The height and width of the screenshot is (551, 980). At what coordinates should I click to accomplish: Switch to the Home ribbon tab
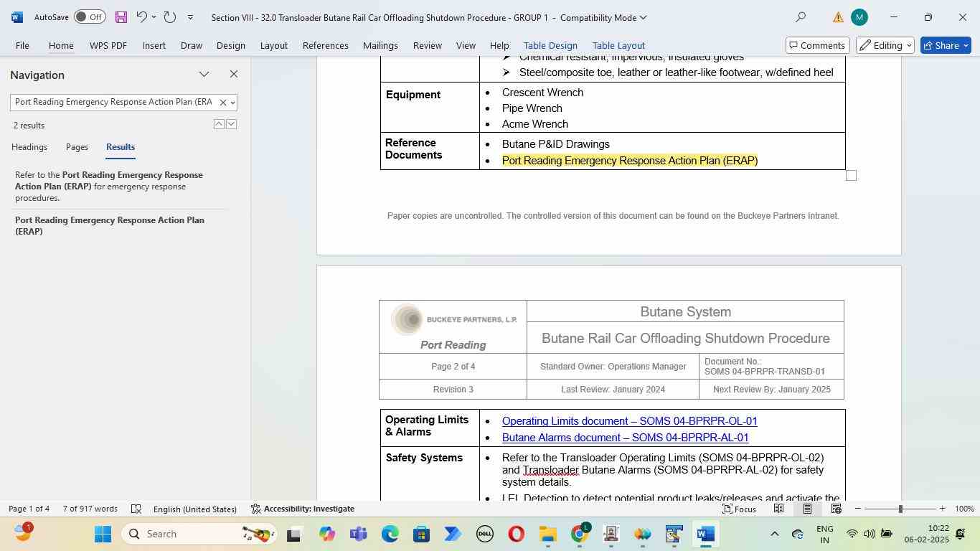coord(61,45)
